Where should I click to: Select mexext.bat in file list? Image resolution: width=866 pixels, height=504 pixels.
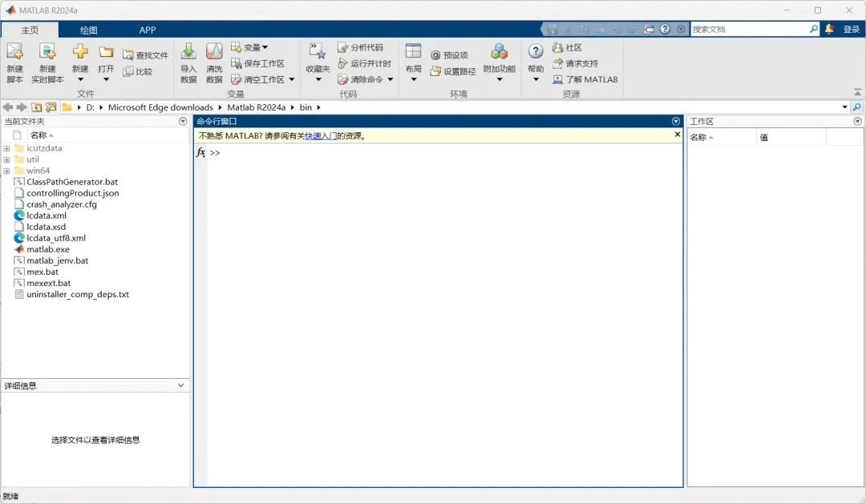point(49,283)
